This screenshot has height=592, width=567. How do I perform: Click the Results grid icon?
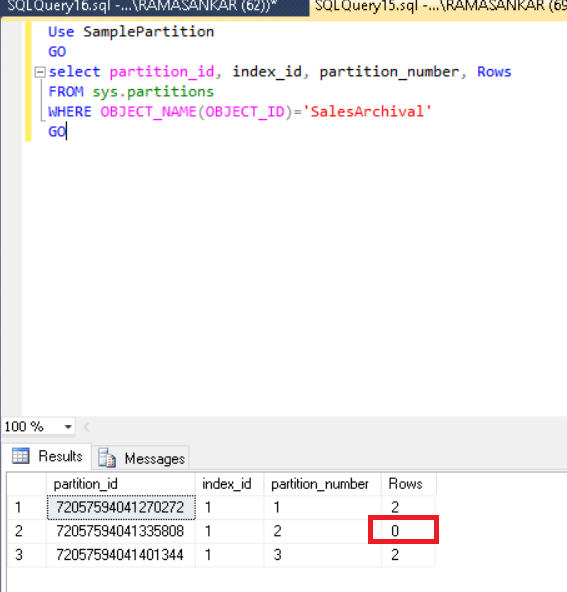tap(20, 456)
